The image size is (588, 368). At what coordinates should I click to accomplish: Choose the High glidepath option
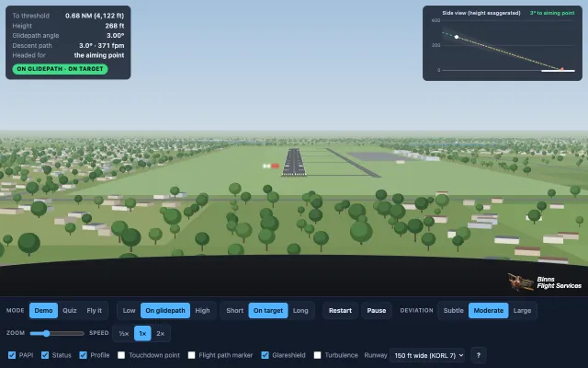click(202, 311)
